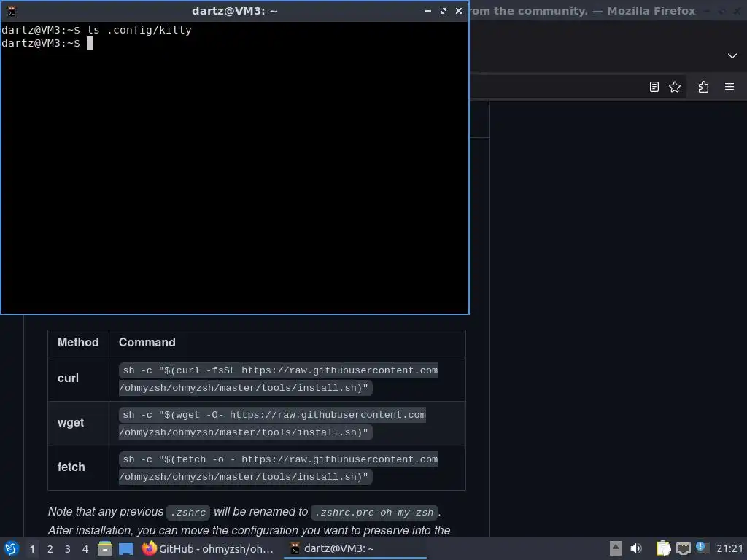Activate the dartz@VM3 terminal taskbar entry

[355, 548]
